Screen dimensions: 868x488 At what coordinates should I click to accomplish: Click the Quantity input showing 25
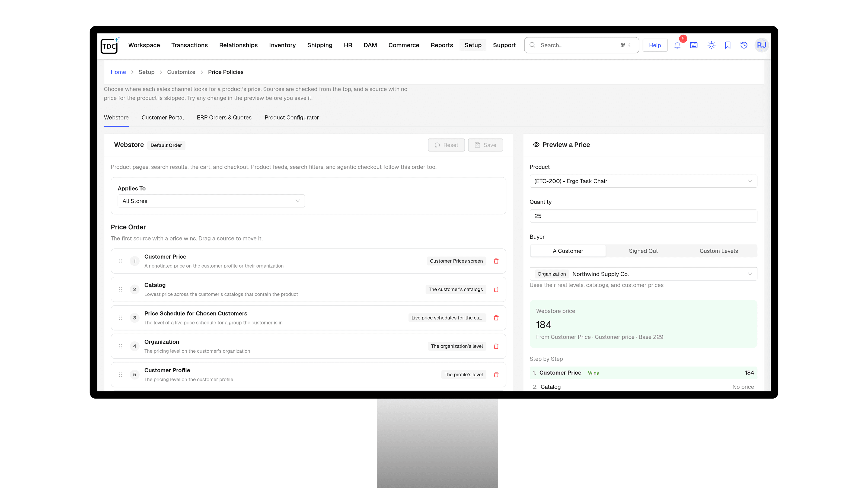(x=643, y=216)
